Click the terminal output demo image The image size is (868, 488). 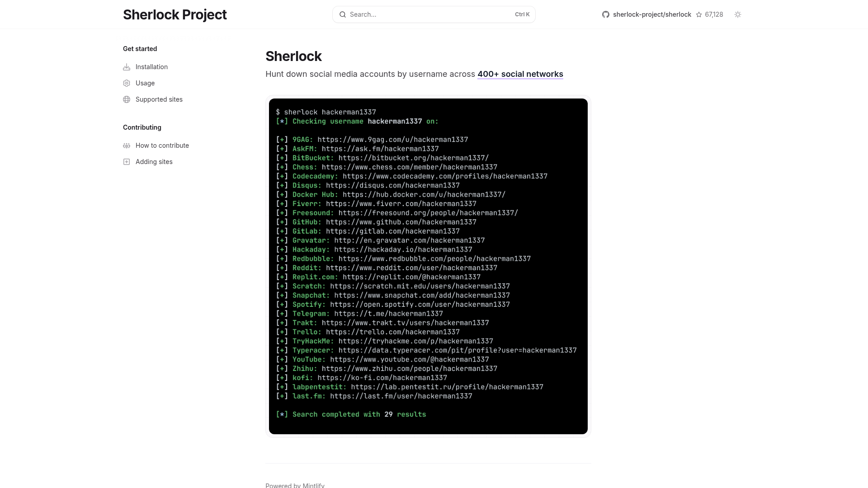tap(428, 266)
